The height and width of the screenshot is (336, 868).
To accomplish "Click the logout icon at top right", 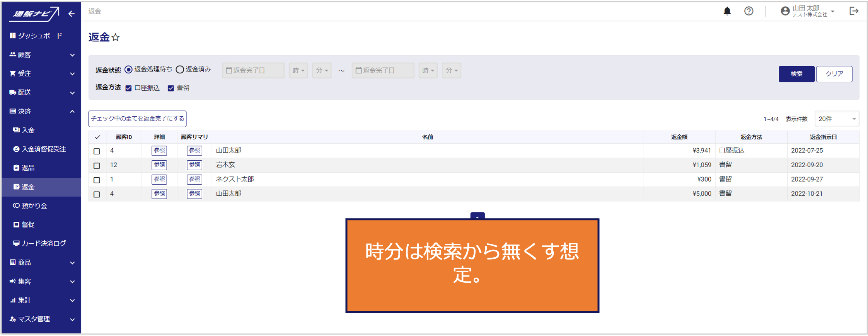I will tap(854, 11).
